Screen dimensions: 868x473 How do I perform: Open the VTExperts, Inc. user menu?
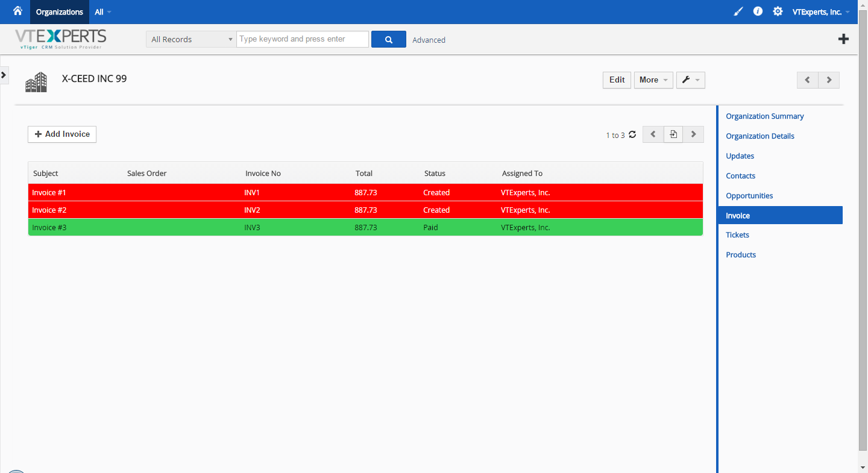coord(821,12)
